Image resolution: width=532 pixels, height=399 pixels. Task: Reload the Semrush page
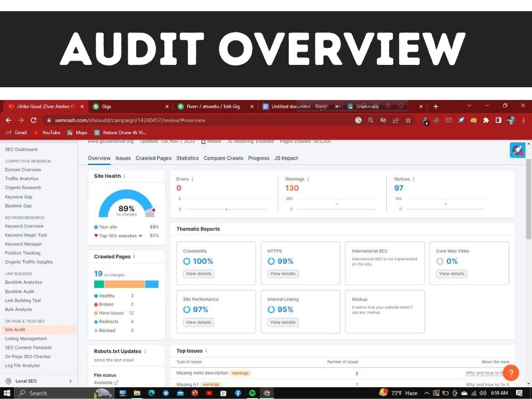33,120
